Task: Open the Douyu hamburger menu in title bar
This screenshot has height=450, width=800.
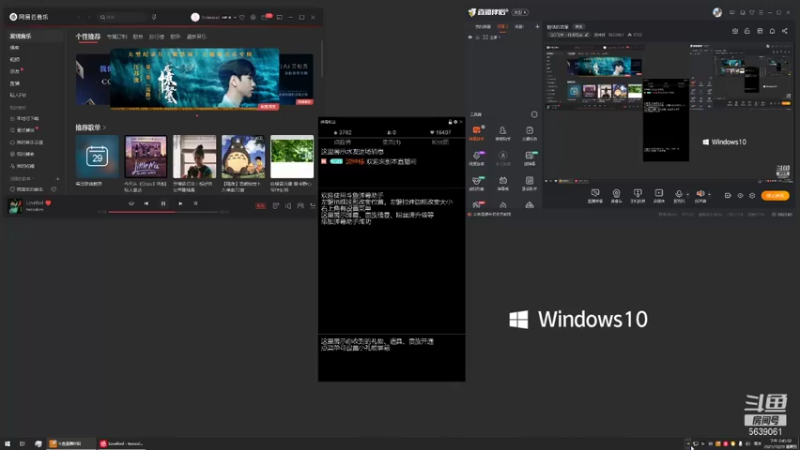Action: pyautogui.click(x=761, y=12)
